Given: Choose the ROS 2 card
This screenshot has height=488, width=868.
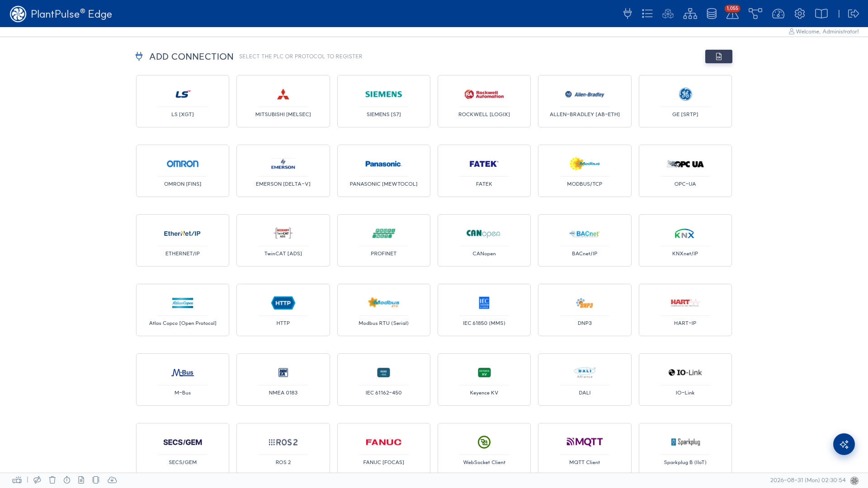Looking at the screenshot, I should 283,448.
